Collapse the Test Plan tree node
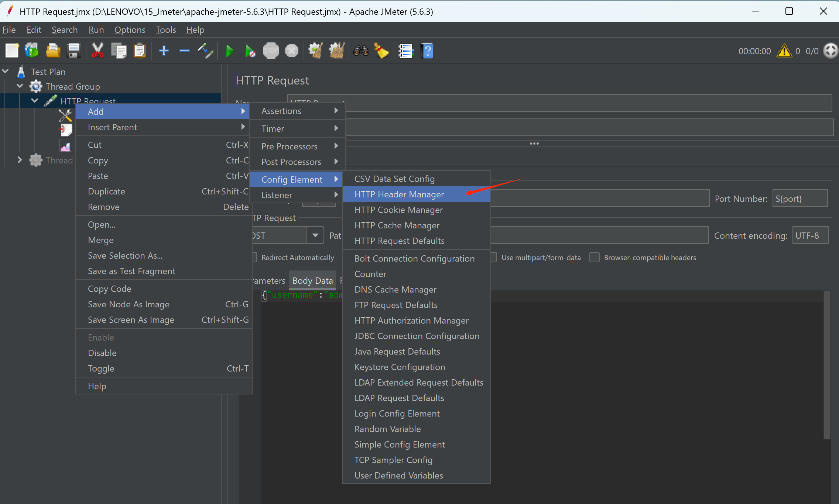Image resolution: width=839 pixels, height=504 pixels. point(6,71)
